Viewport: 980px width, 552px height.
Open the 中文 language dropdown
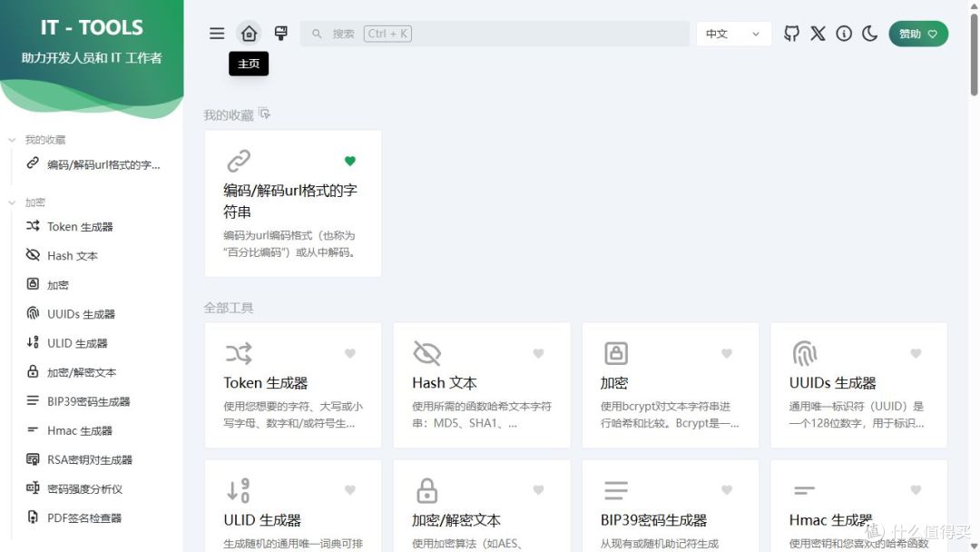pos(733,34)
